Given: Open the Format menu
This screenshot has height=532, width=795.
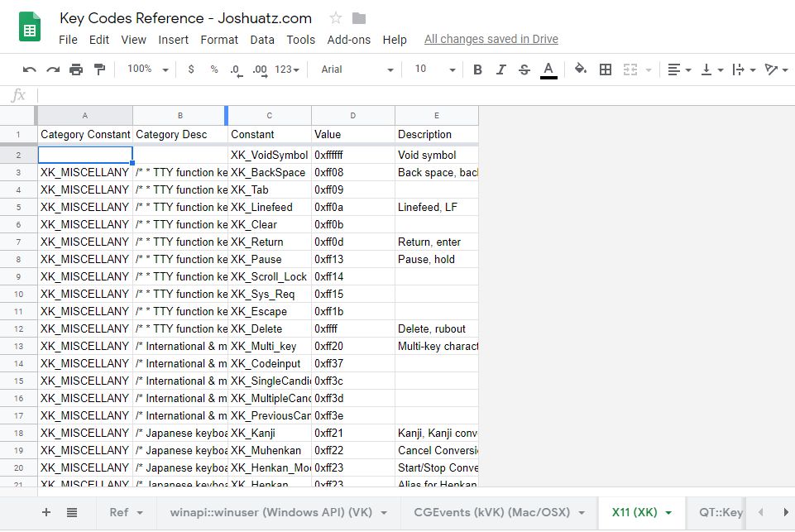Looking at the screenshot, I should [219, 40].
